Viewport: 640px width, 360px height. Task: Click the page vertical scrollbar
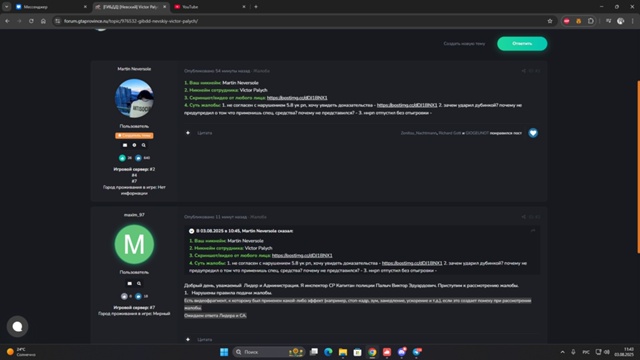click(638, 167)
